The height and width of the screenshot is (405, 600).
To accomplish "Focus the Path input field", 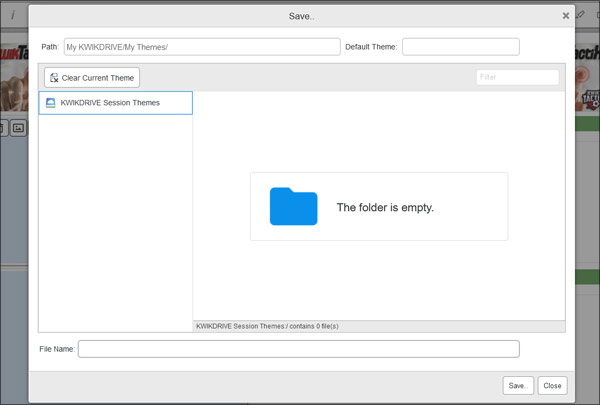I will [x=202, y=47].
